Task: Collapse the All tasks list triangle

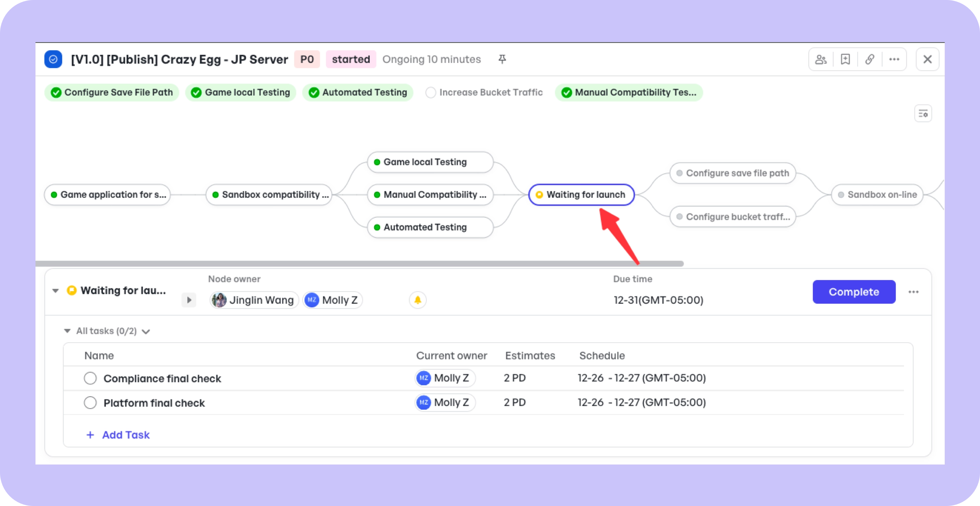Action: click(67, 331)
